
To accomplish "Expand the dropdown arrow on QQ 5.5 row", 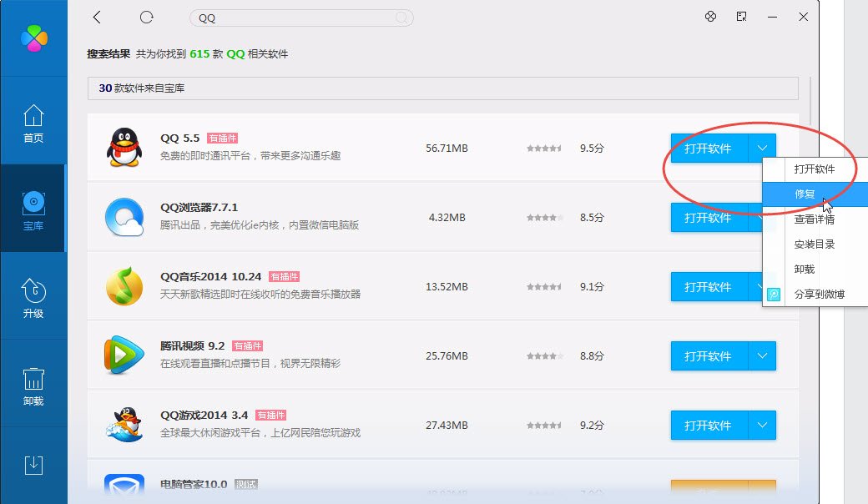I will pos(761,148).
